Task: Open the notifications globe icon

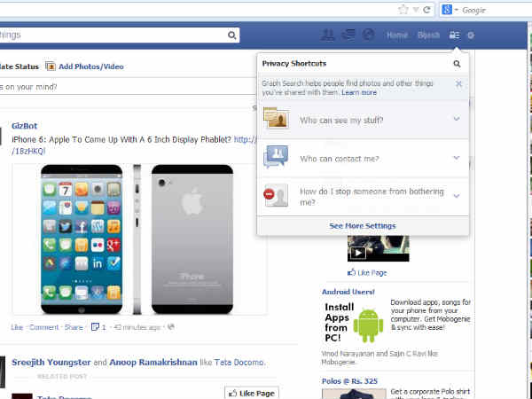Action: click(x=368, y=35)
